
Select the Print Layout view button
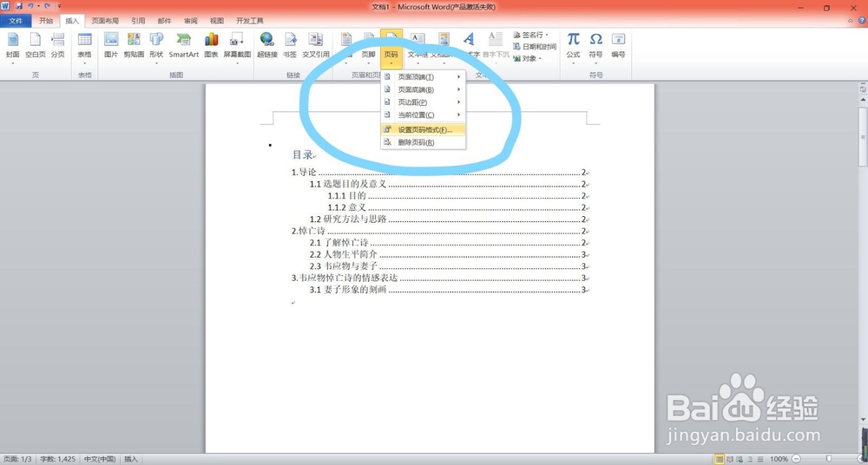(719, 459)
